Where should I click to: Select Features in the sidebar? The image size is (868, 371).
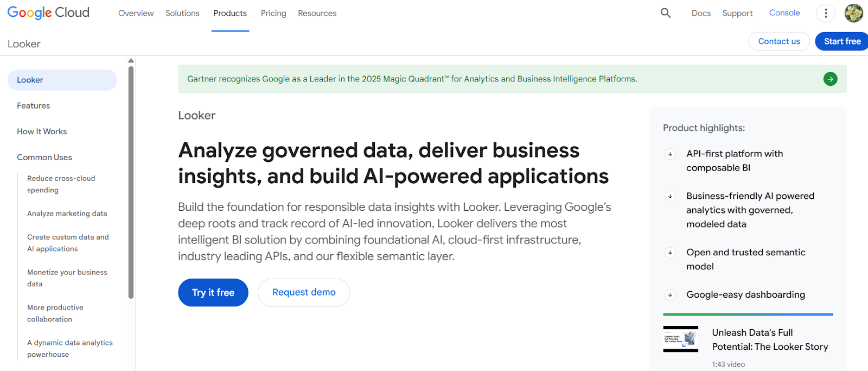click(x=34, y=106)
